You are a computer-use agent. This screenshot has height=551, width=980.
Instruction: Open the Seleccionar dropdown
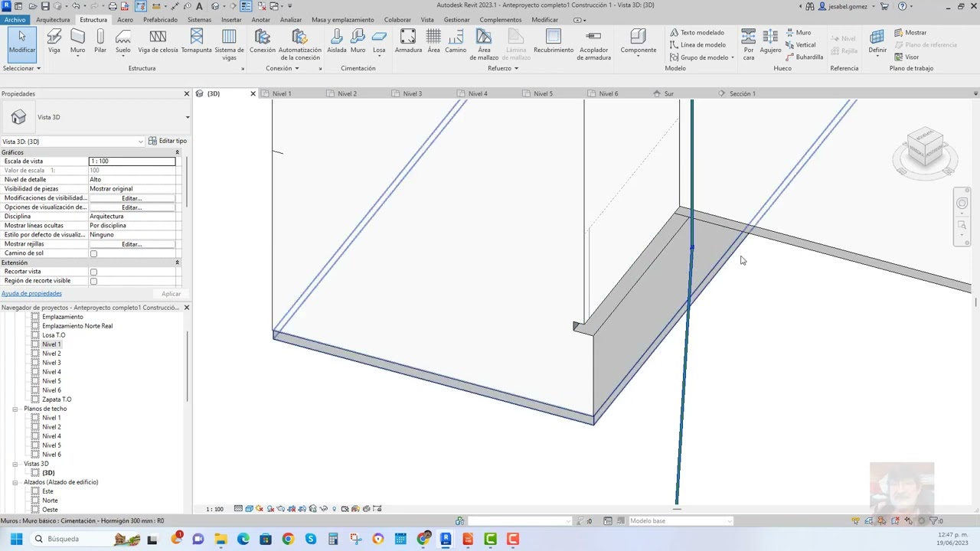[21, 68]
